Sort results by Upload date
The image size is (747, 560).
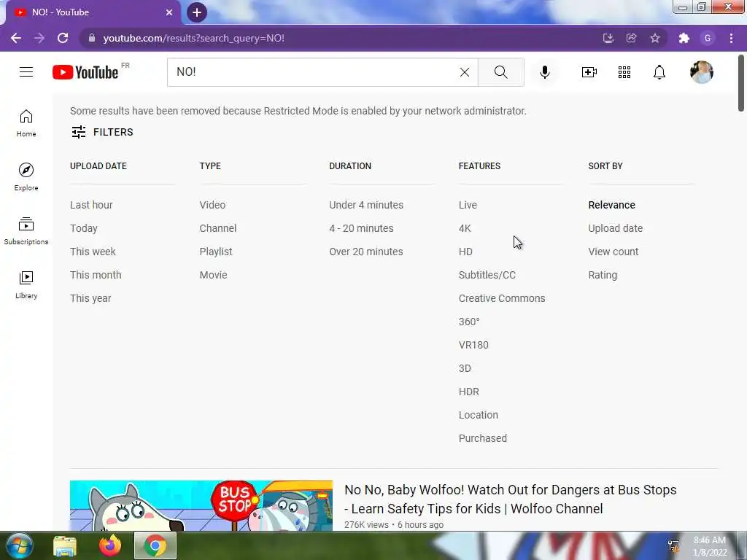click(x=615, y=228)
